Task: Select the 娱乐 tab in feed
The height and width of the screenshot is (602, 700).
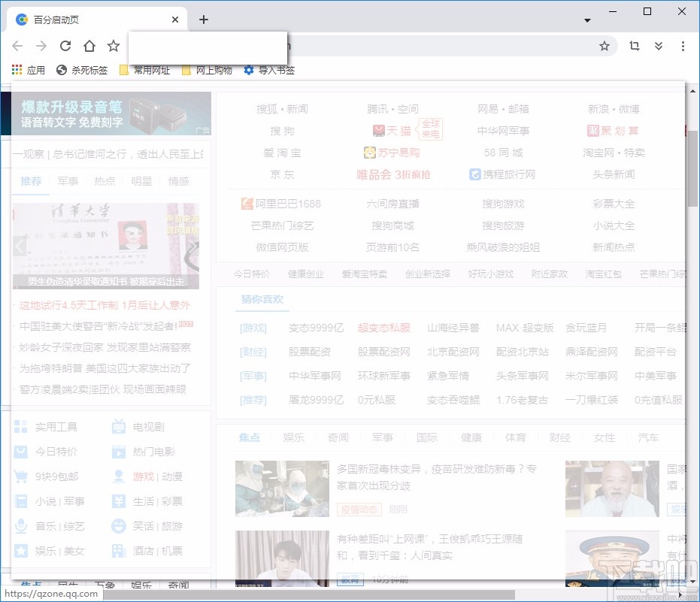Action: pos(294,437)
